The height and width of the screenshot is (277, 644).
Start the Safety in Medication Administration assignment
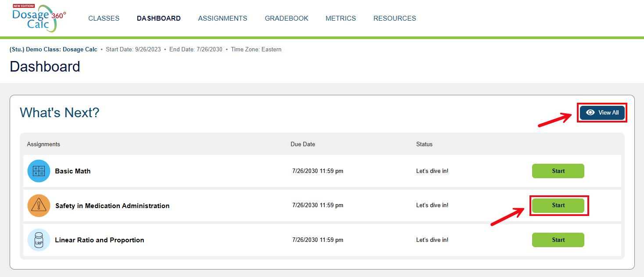(x=558, y=205)
